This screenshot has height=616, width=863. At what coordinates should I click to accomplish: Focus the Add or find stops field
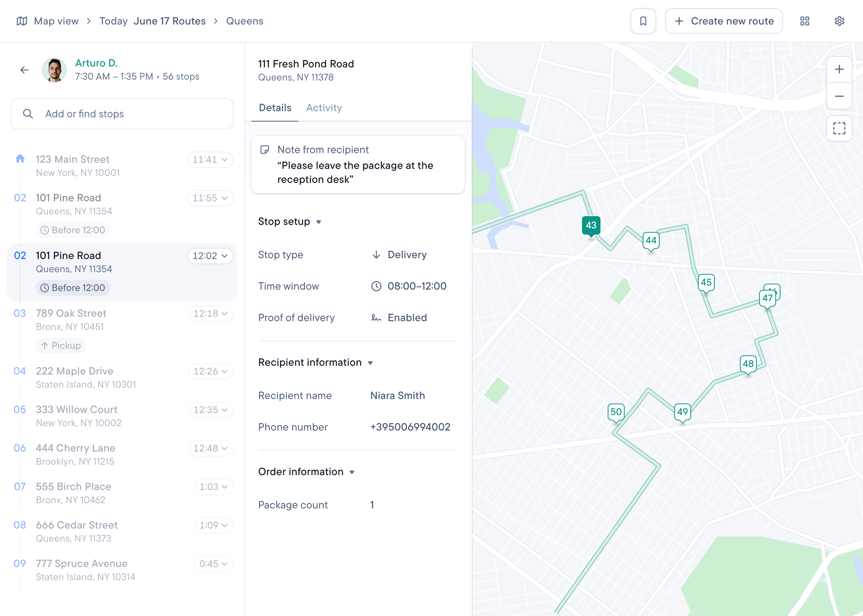pos(122,114)
